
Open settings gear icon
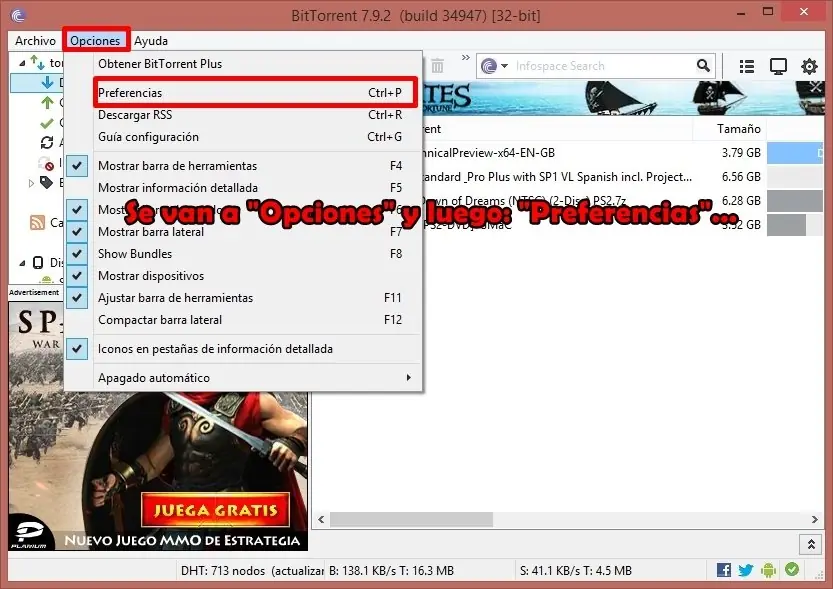[809, 66]
